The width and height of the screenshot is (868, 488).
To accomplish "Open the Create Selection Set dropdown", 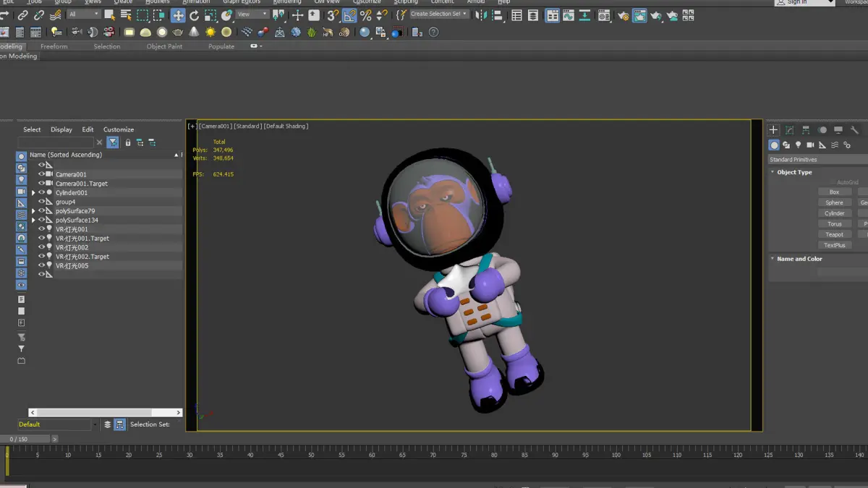I will click(x=439, y=14).
